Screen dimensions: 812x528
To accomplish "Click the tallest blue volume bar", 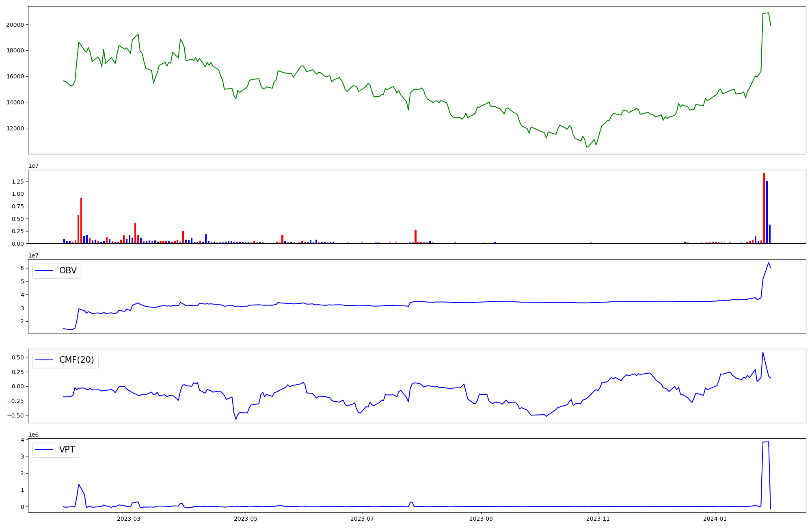I will 767,212.
